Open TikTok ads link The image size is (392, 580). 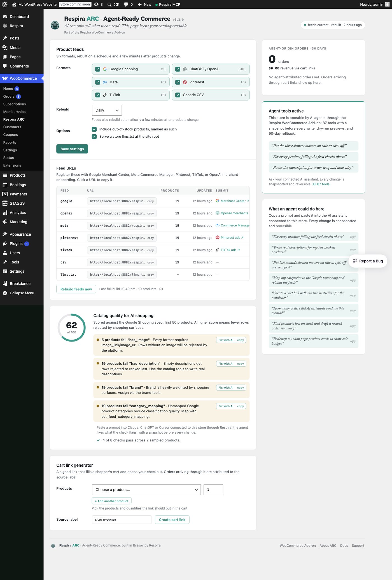click(228, 250)
